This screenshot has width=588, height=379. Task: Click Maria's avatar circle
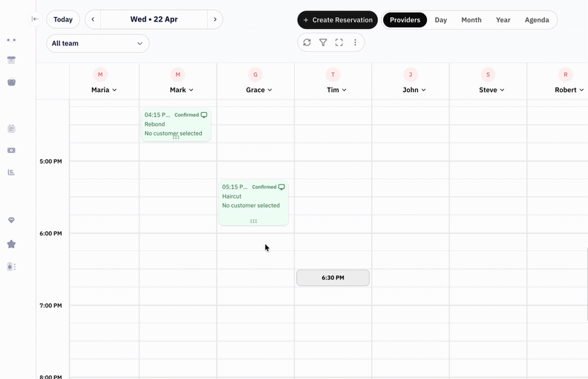pos(100,74)
